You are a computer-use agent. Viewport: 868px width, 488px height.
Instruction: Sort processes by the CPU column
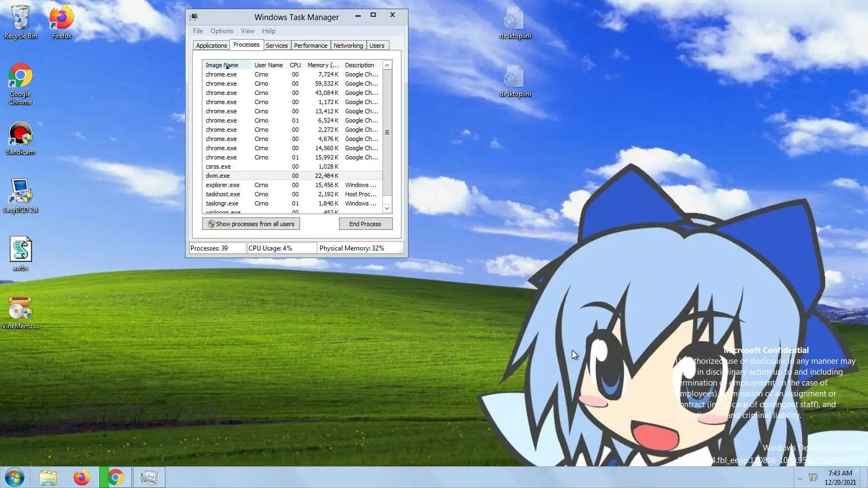point(295,65)
